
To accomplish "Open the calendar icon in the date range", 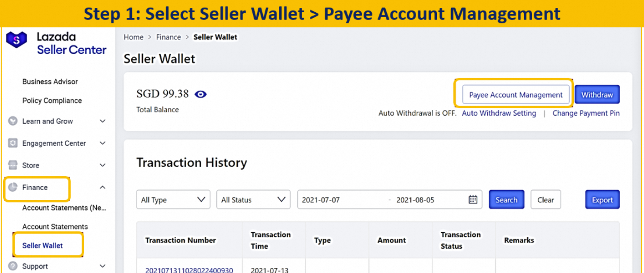I will [x=472, y=199].
